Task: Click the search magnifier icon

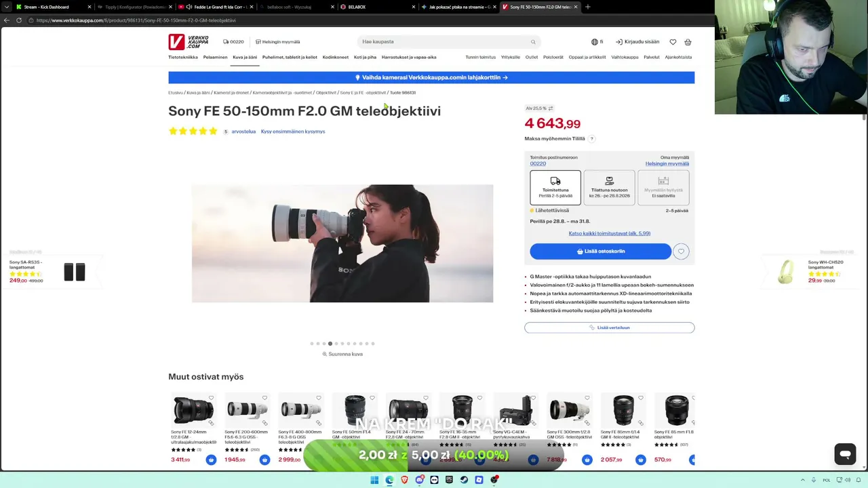Action: [533, 42]
